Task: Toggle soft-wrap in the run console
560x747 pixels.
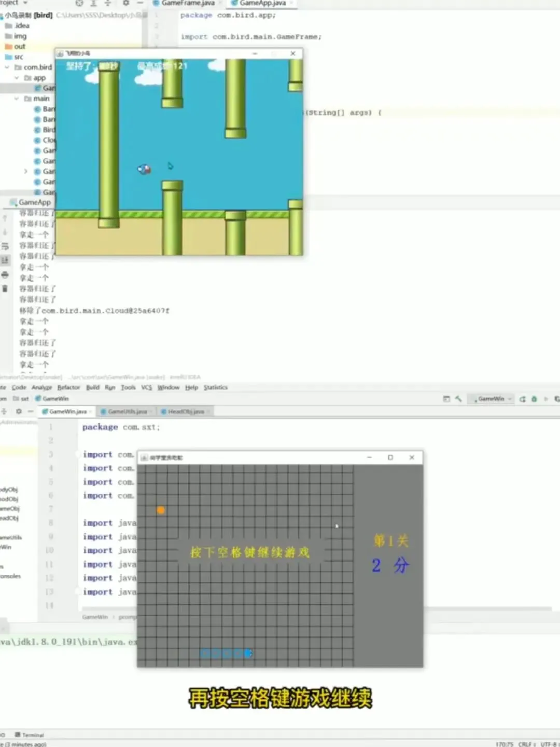Action: point(5,246)
